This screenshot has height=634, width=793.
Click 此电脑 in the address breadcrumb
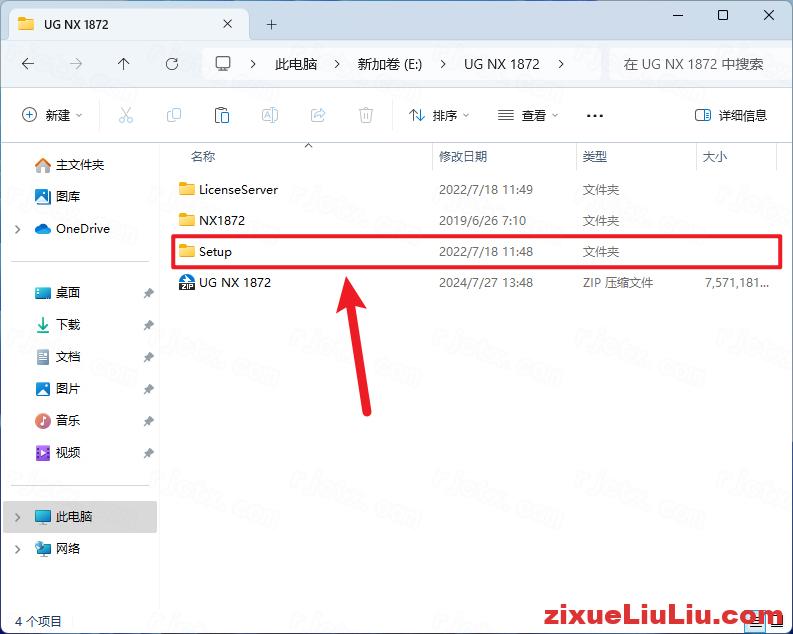click(x=296, y=64)
